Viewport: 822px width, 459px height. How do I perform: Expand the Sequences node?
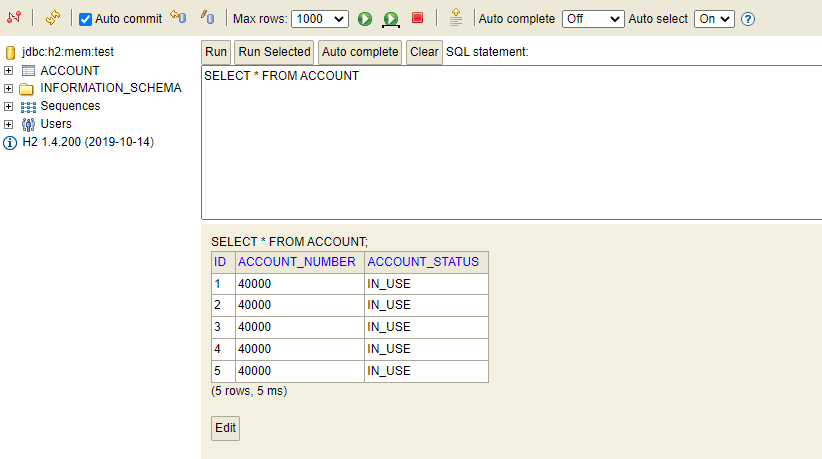[8, 106]
